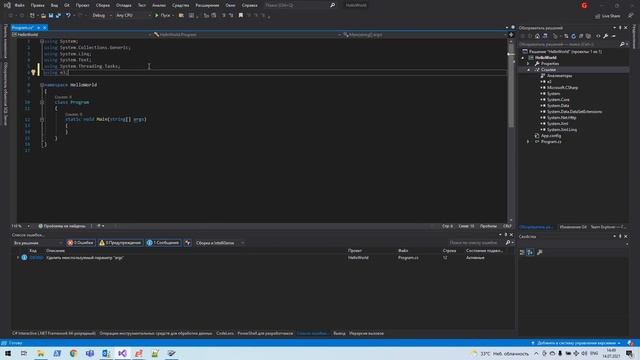Viewport: 640px width, 360px height.
Task: Select App.config in Solution Explorer
Action: (x=551, y=136)
